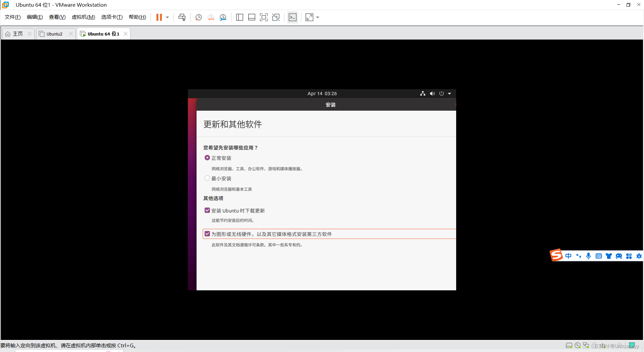Click the Apr 14 03:26 clock
The height and width of the screenshot is (352, 644).
click(322, 94)
